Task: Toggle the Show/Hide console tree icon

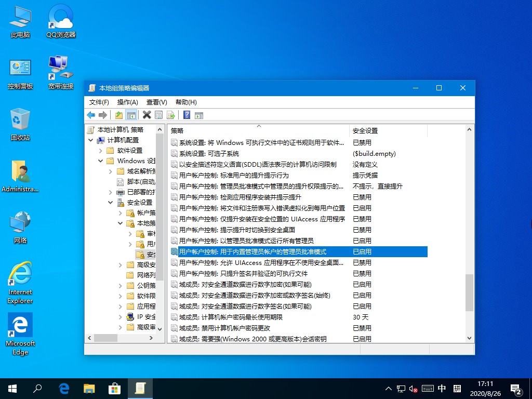Action: tap(131, 115)
